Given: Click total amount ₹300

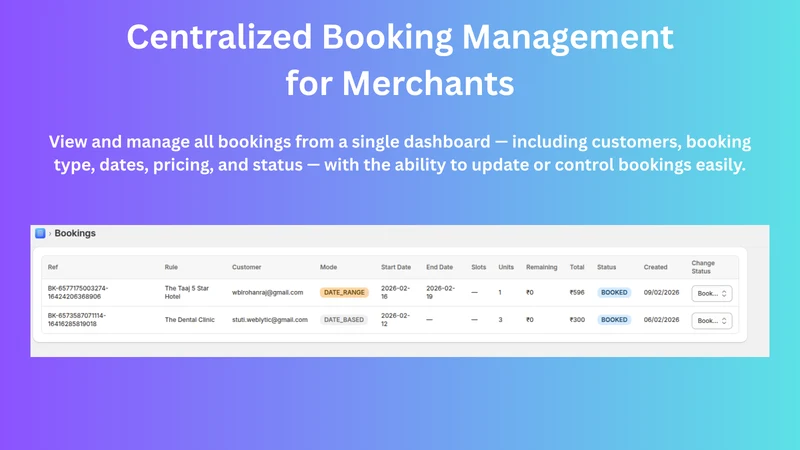Looking at the screenshot, I should [x=577, y=319].
